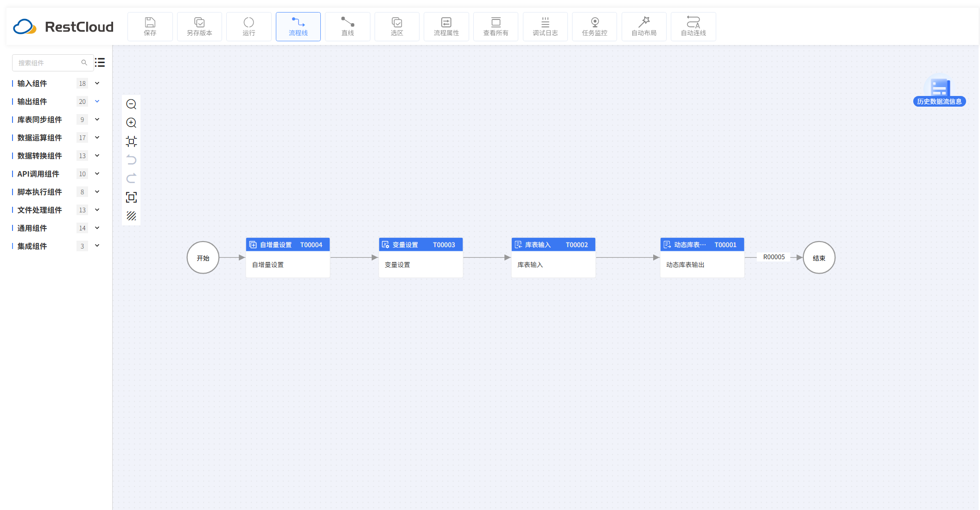Click the zoom out magnifier icon
The image size is (980, 510).
[131, 104]
